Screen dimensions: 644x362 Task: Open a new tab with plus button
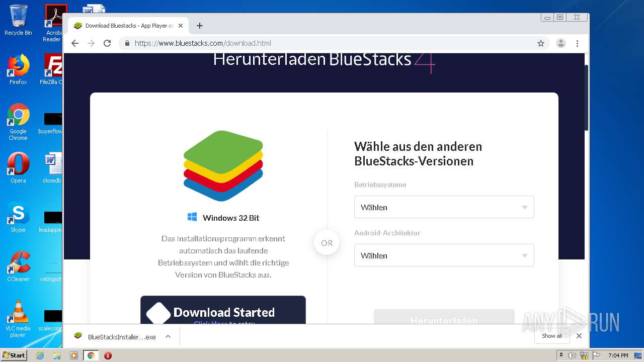pos(200,26)
